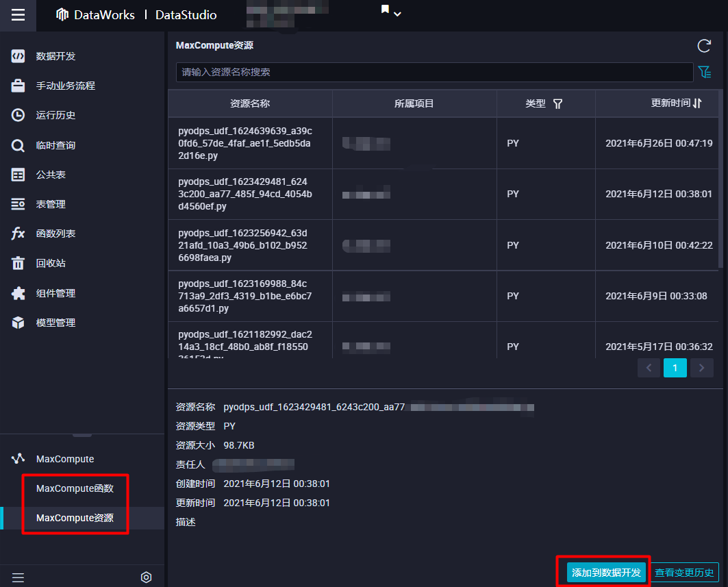Open 模型管理 in the sidebar
This screenshot has height=587, width=728.
[55, 323]
